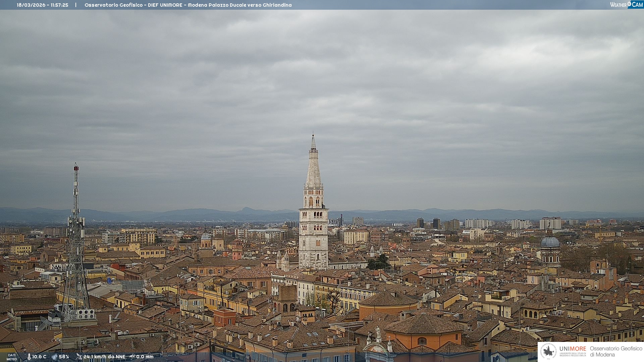Click the WeatherCam camera lens logo
644x362 pixels.
point(629,4)
